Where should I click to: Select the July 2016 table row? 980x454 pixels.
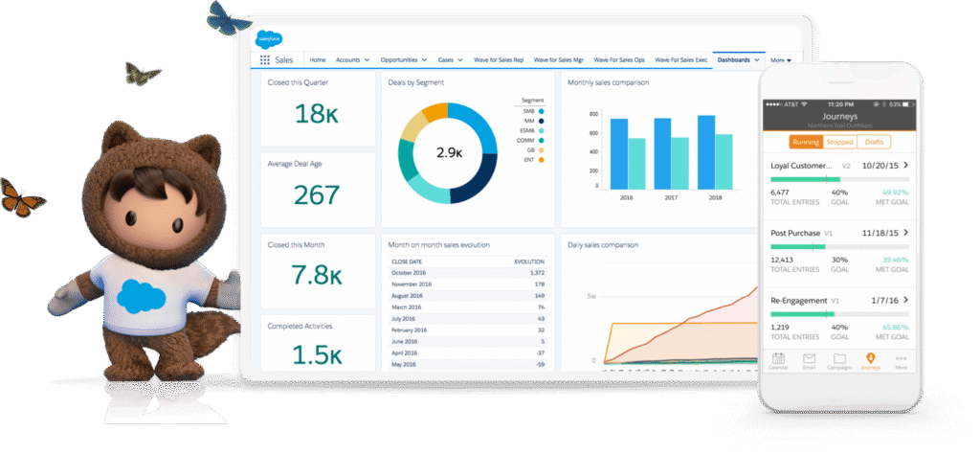[467, 318]
